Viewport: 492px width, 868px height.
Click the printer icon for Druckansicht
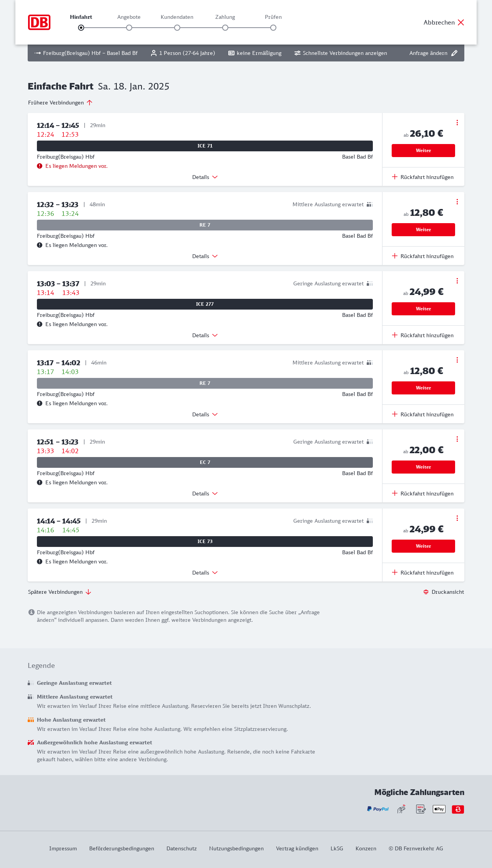[x=426, y=592]
